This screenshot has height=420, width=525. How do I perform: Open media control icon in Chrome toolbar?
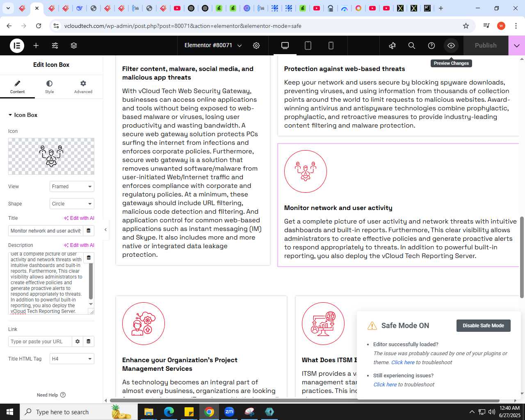coord(486,26)
